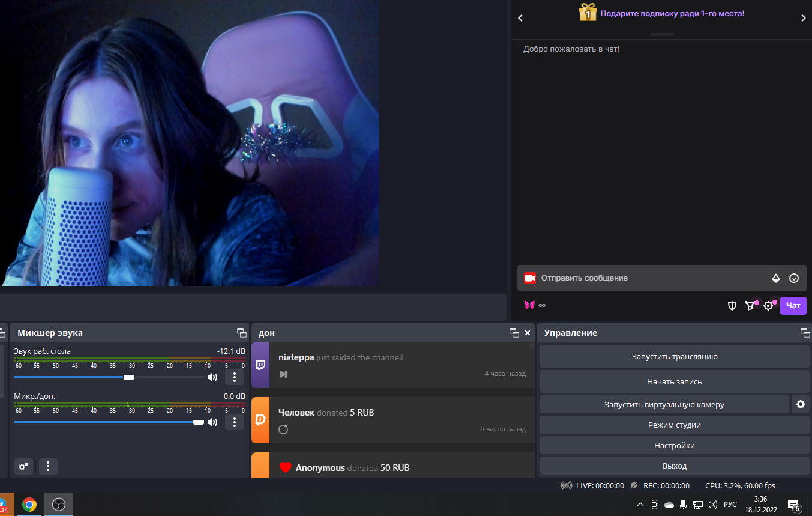This screenshot has height=516, width=812.
Task: Open moderator shield icon in chat
Action: tap(732, 306)
